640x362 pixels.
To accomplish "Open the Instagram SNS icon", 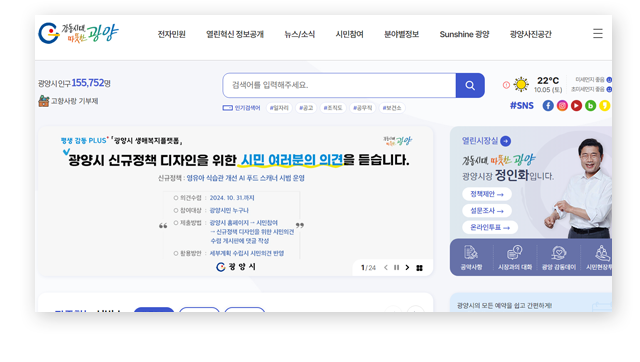I will tap(562, 106).
